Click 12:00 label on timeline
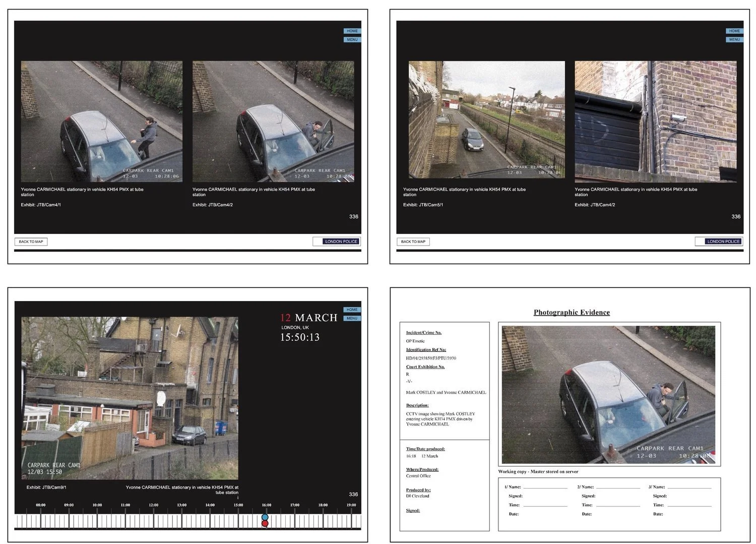 coord(154,505)
